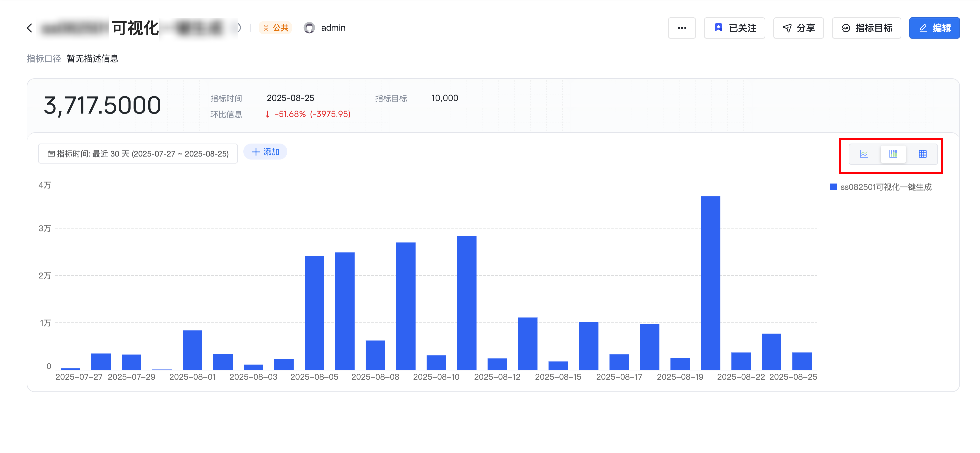Switch to table view

point(922,154)
